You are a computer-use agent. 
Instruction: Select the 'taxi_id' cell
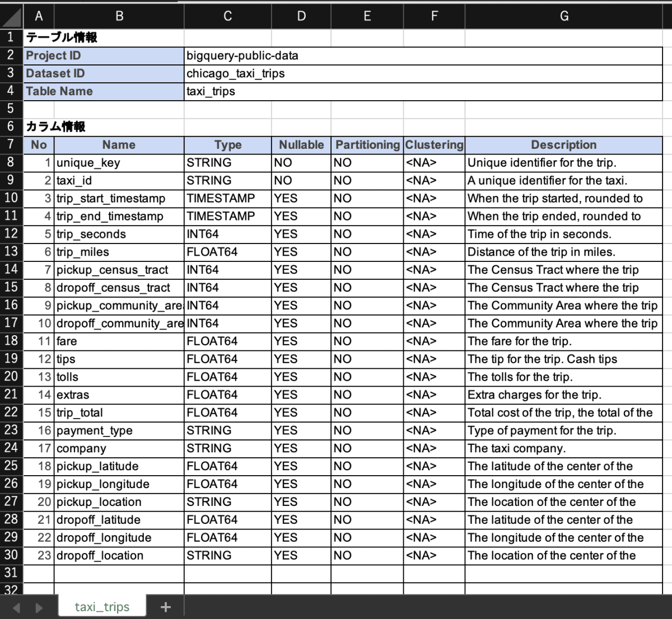point(119,181)
